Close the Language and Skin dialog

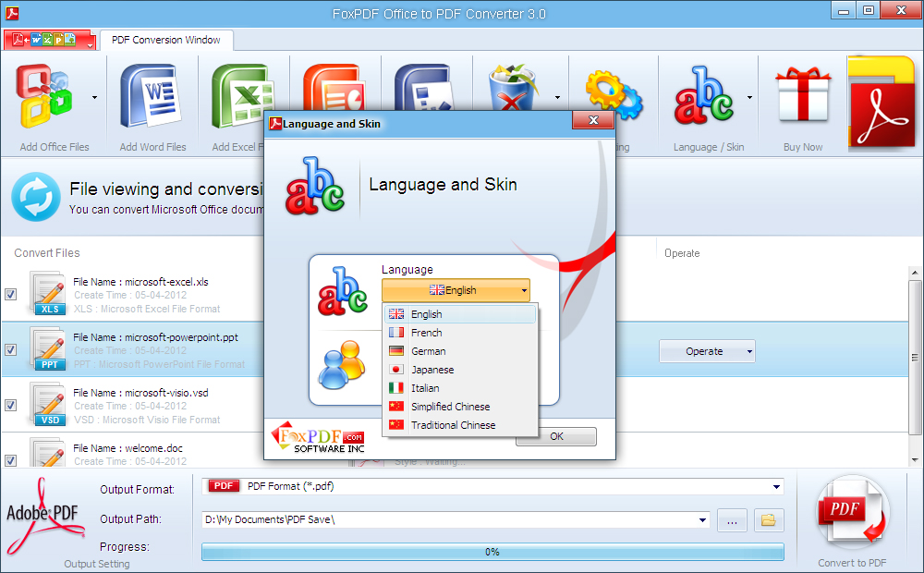point(593,120)
